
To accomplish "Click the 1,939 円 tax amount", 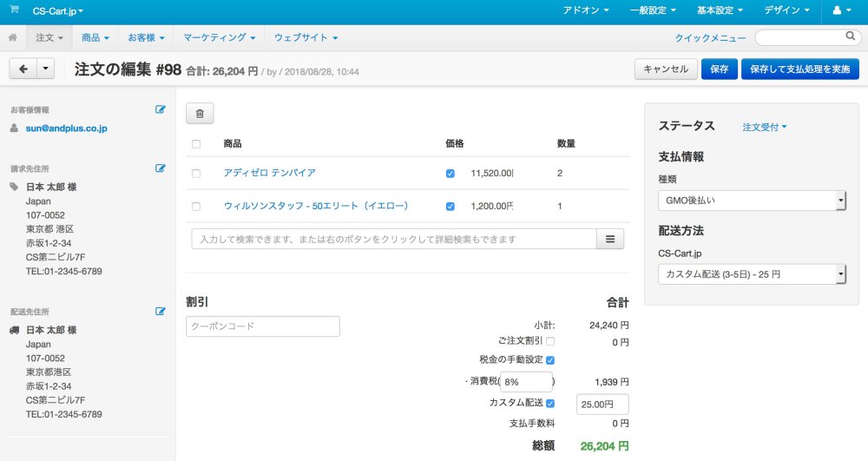I will (x=612, y=382).
